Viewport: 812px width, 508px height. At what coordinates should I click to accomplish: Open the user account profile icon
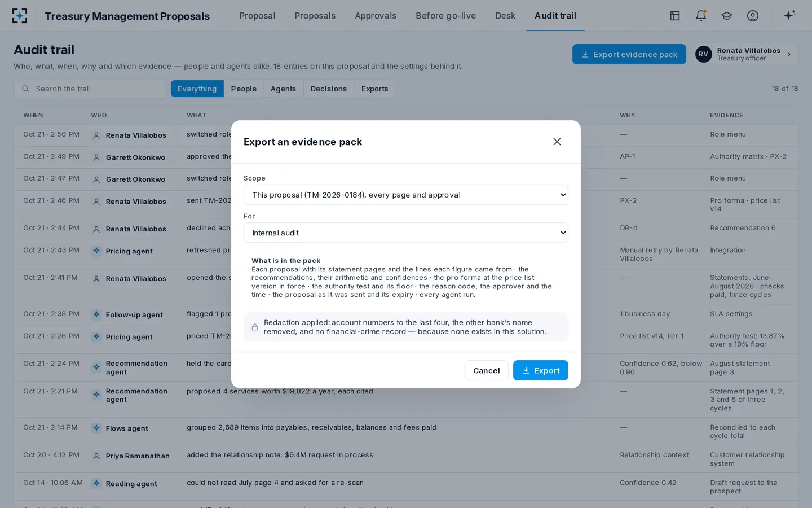coord(752,16)
